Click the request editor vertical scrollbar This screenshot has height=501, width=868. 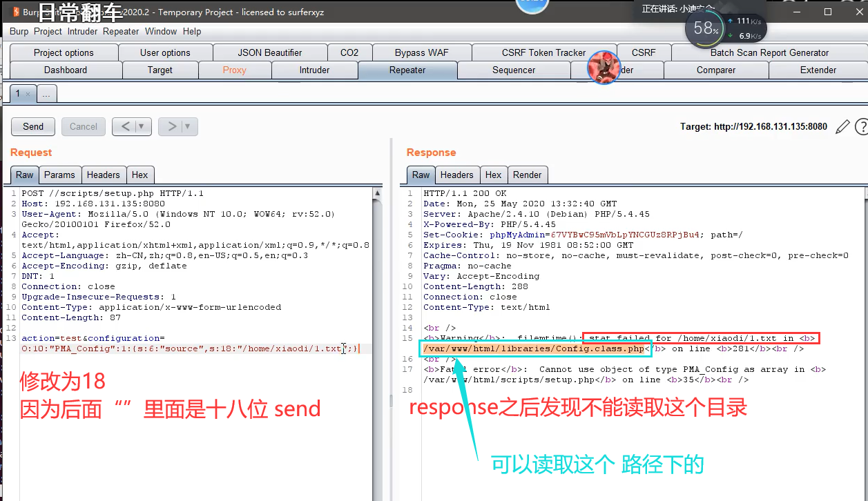coord(377,344)
